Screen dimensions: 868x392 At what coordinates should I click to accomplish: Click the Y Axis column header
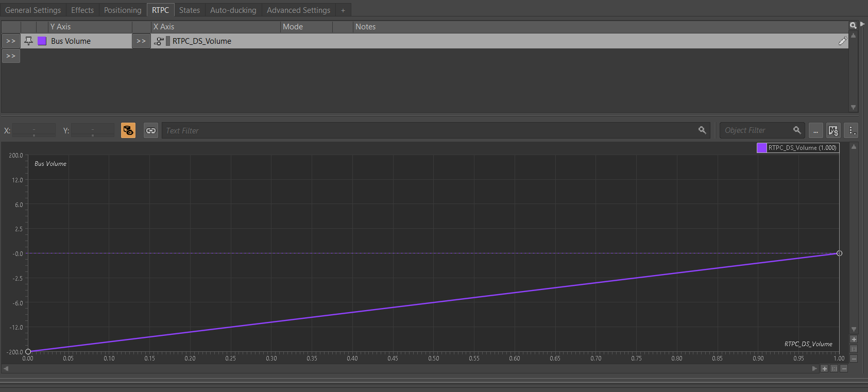(90, 27)
